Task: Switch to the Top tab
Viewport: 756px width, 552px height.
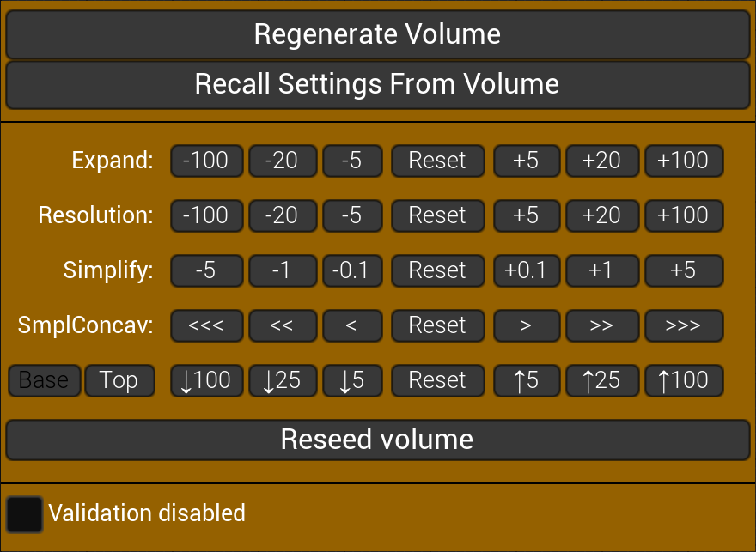Action: (x=119, y=380)
